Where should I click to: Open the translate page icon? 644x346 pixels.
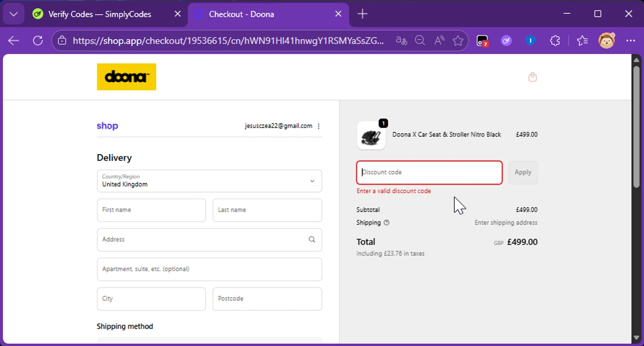coord(401,41)
